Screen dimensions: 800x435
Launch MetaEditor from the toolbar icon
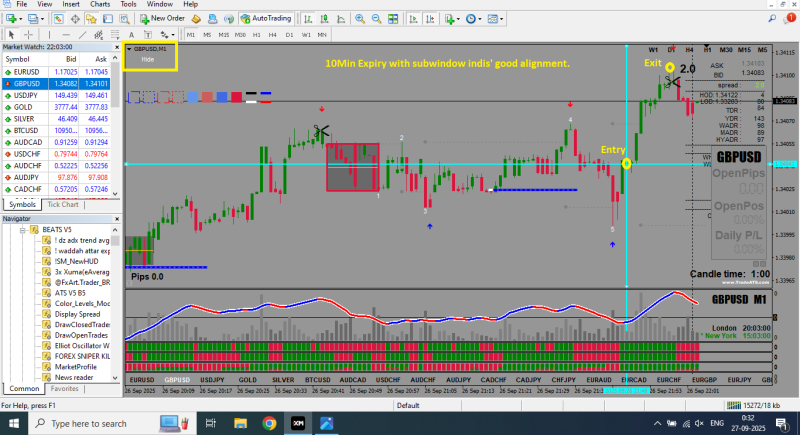[x=196, y=19]
